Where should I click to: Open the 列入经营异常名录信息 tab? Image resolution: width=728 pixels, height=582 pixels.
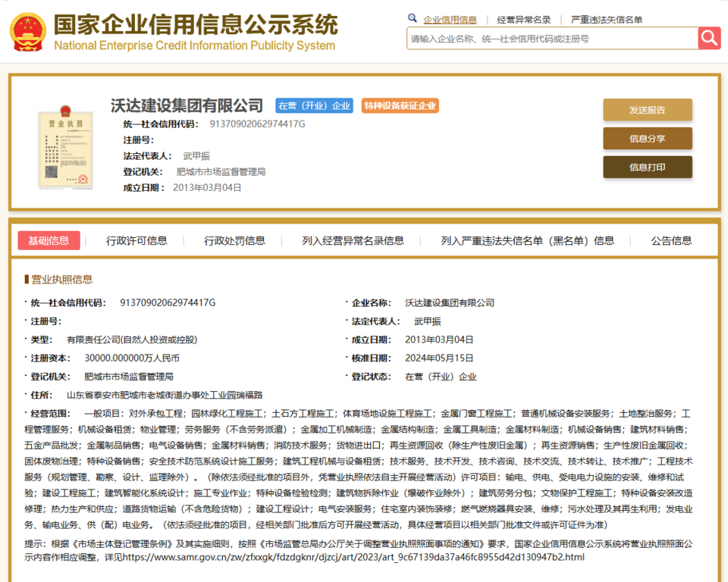coord(353,241)
